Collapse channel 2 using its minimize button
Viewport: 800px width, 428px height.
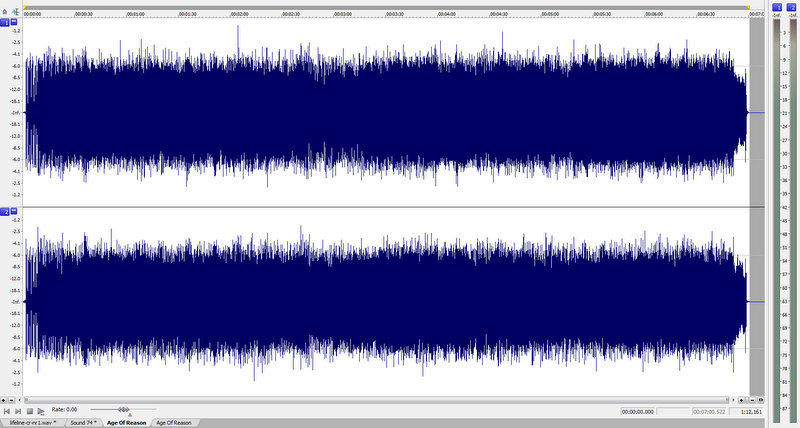click(14, 212)
